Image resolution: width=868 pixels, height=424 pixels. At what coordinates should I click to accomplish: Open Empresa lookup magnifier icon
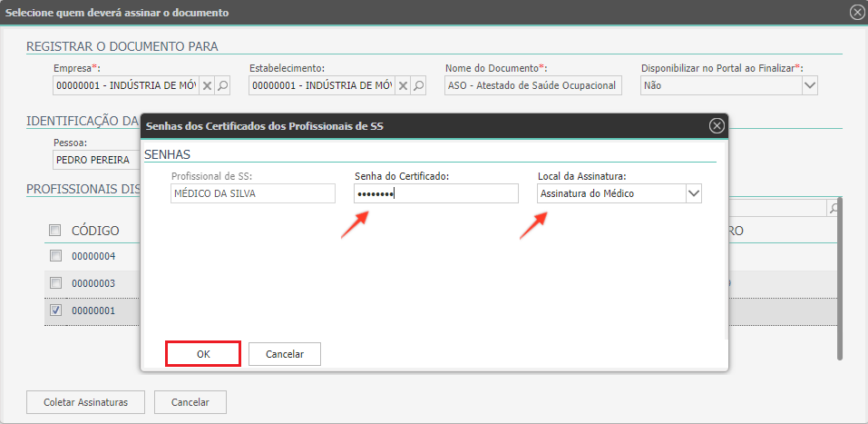[222, 86]
